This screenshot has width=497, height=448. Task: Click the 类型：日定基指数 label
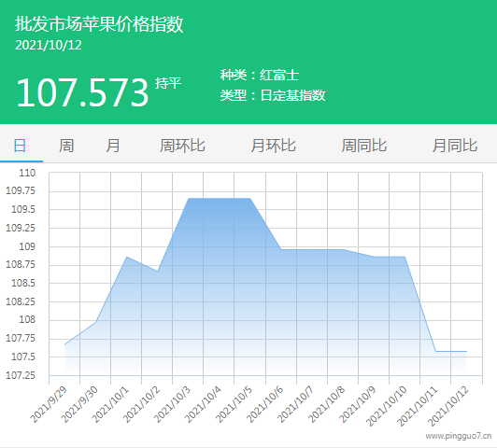[273, 95]
